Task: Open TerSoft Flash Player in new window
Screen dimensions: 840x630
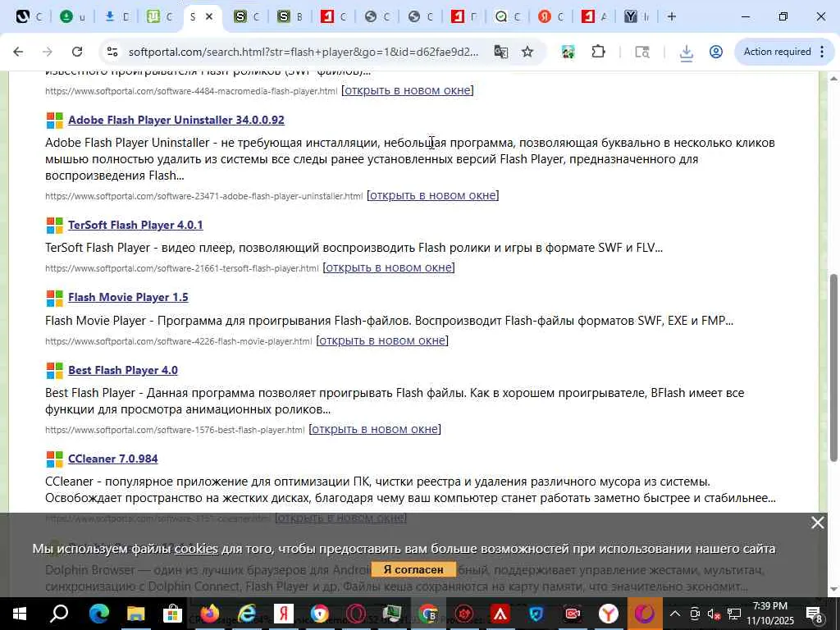Action: pos(388,267)
